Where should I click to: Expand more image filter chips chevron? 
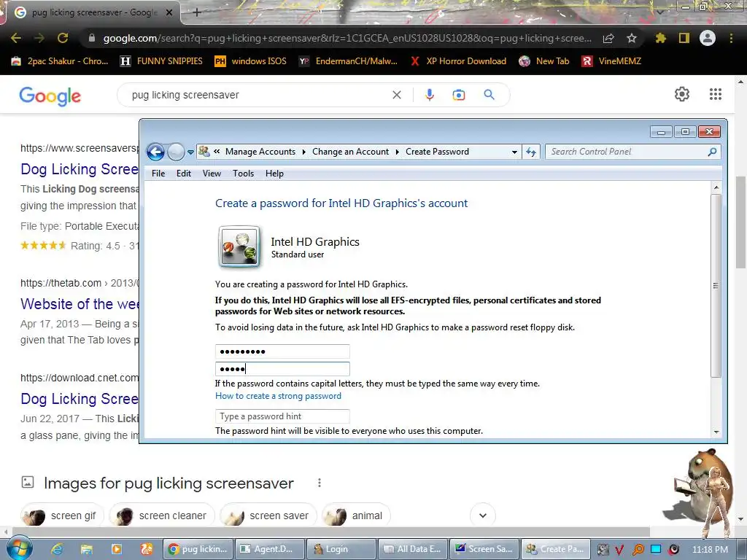click(483, 516)
